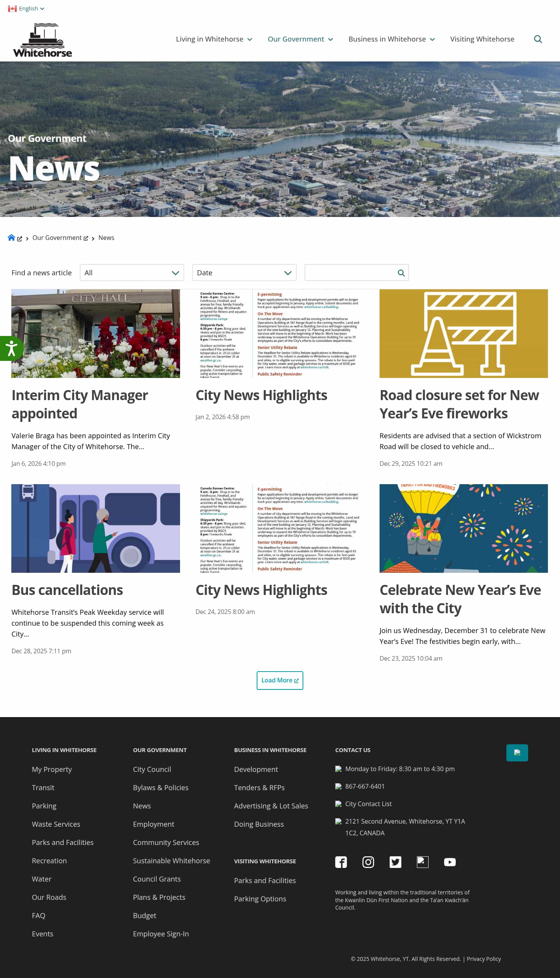The height and width of the screenshot is (978, 560).
Task: Open the YouTube footer icon
Action: 450,862
